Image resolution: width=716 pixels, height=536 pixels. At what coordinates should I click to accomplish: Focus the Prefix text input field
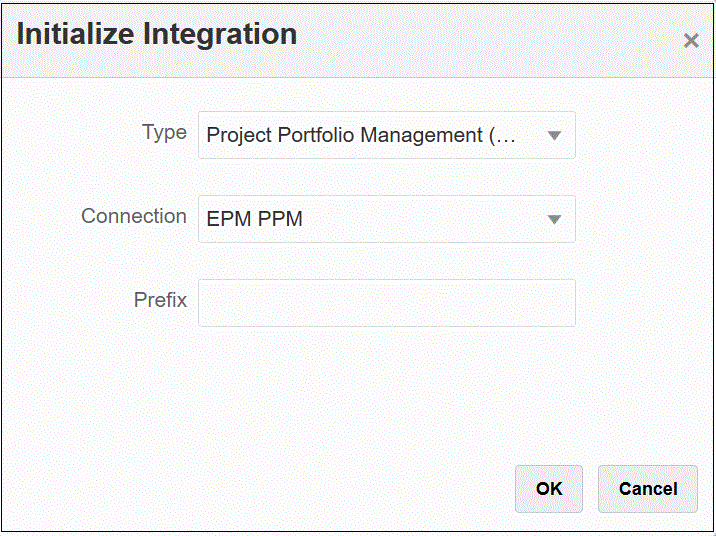pyautogui.click(x=387, y=303)
